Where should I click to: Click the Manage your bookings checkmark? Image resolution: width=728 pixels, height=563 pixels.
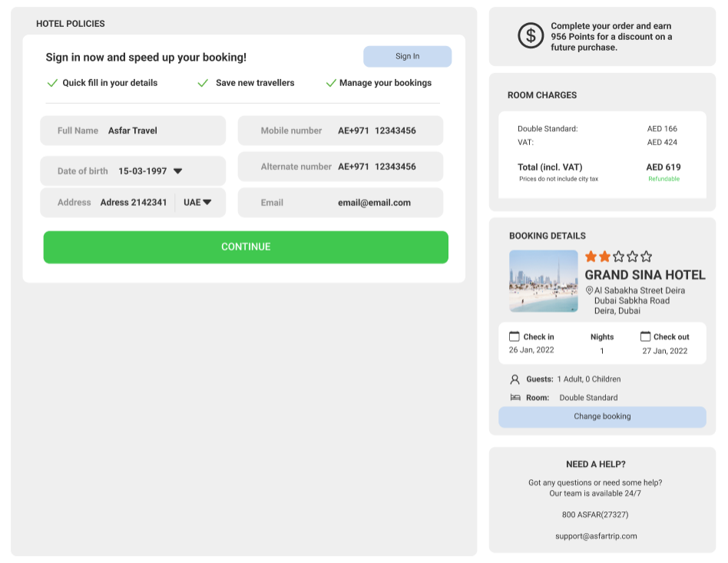331,83
